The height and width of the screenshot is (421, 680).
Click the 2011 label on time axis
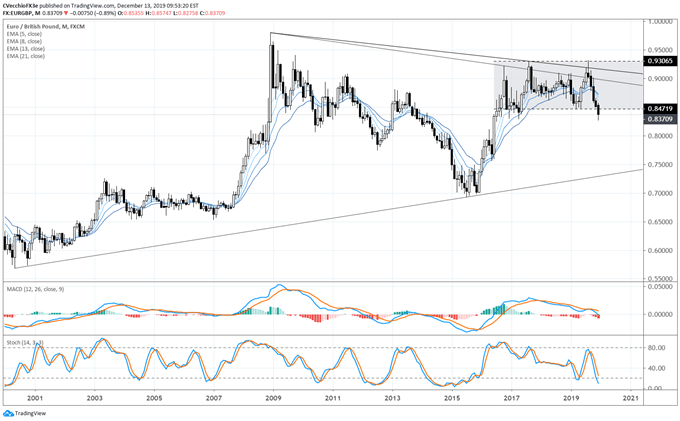click(x=333, y=398)
